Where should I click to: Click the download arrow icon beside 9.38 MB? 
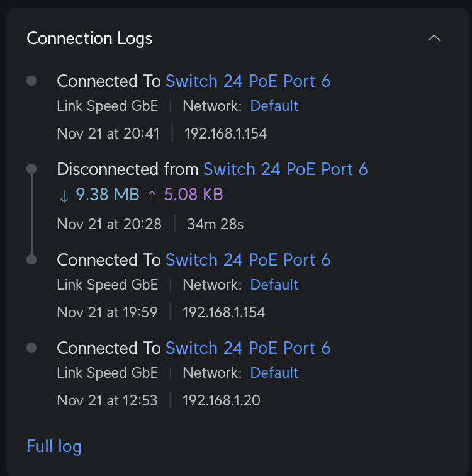click(x=64, y=196)
